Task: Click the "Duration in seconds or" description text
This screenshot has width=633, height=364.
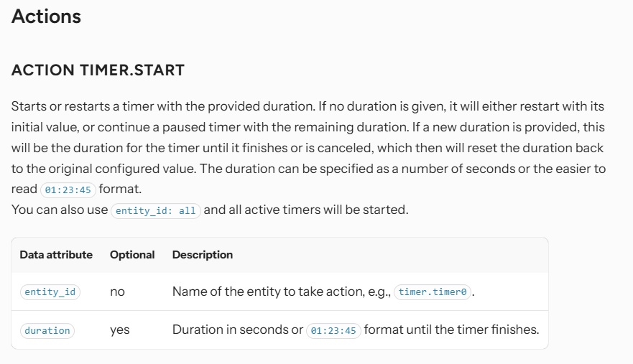Action: coord(237,330)
